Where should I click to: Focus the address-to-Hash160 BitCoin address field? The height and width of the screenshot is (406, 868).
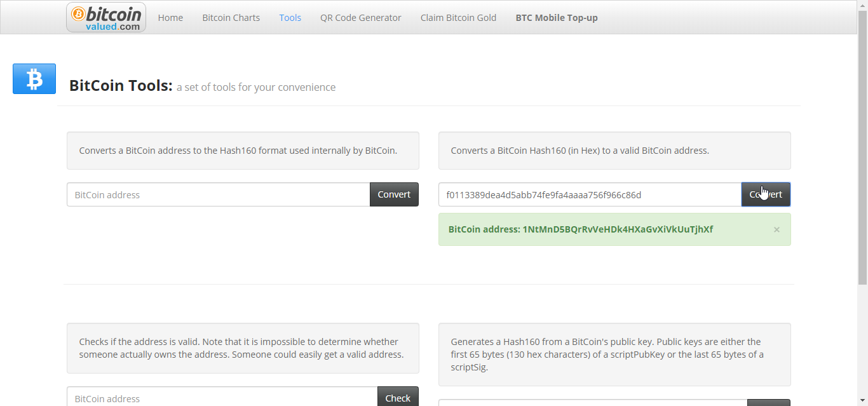(x=219, y=194)
